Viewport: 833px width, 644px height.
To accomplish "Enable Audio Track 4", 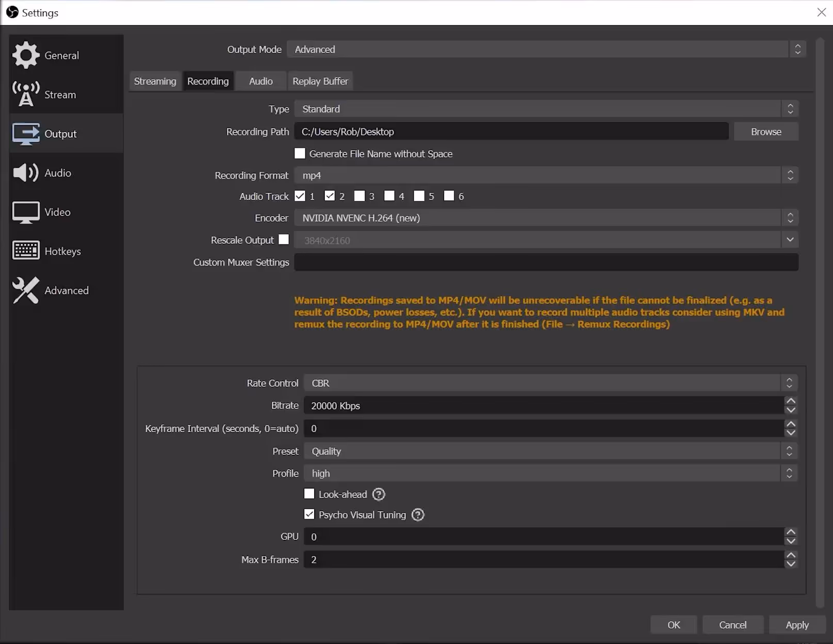I will pyautogui.click(x=389, y=196).
